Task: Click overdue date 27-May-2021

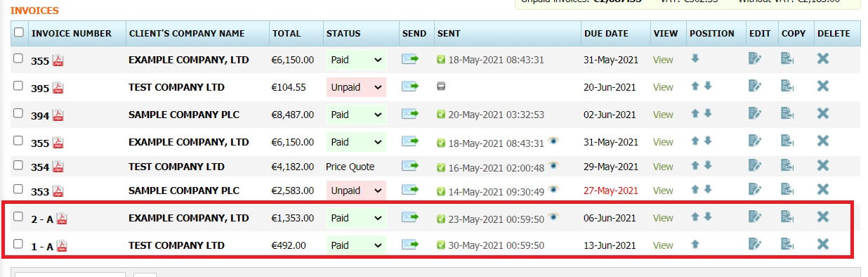Action: 611,191
